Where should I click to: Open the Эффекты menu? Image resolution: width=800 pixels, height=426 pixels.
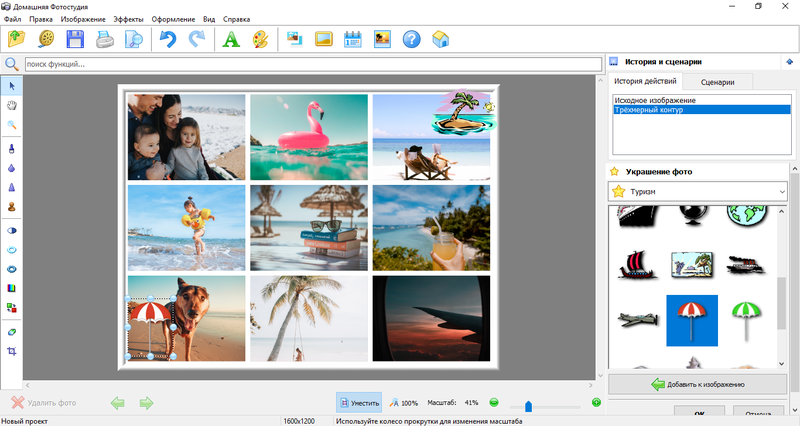pyautogui.click(x=128, y=19)
